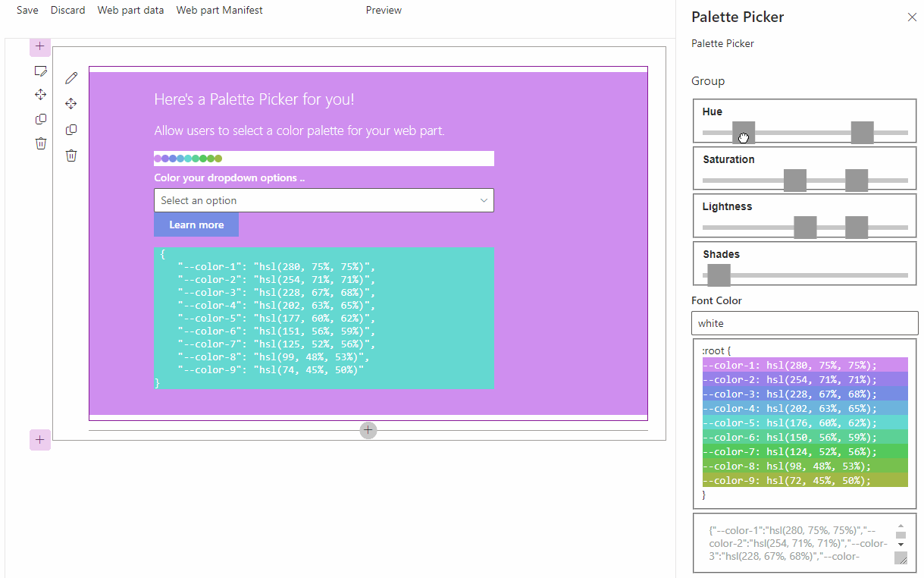Click the --color-3 swatch row in pane
Screen dimensions: 924x578
pyautogui.click(x=805, y=394)
